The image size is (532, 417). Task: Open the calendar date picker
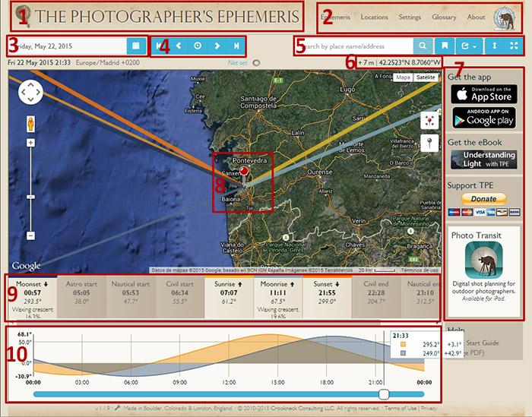pos(135,46)
